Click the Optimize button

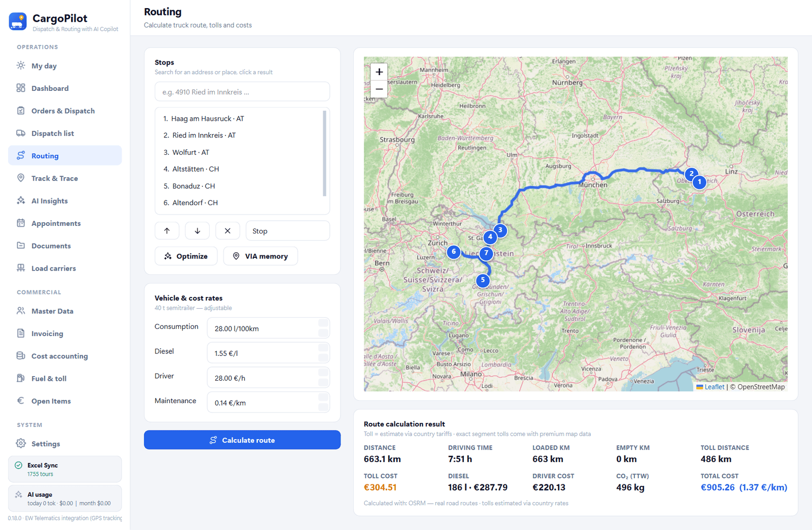(186, 256)
